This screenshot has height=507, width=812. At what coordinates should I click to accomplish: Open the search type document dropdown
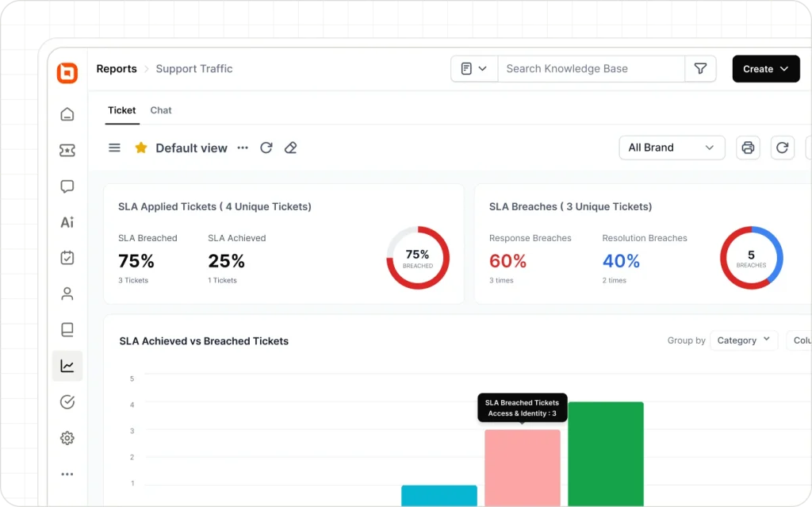pyautogui.click(x=474, y=68)
